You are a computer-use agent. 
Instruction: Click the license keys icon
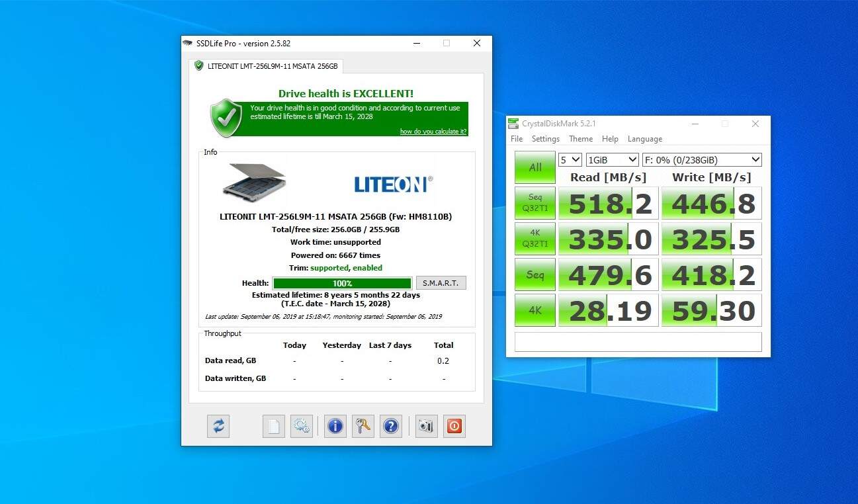[x=363, y=426]
